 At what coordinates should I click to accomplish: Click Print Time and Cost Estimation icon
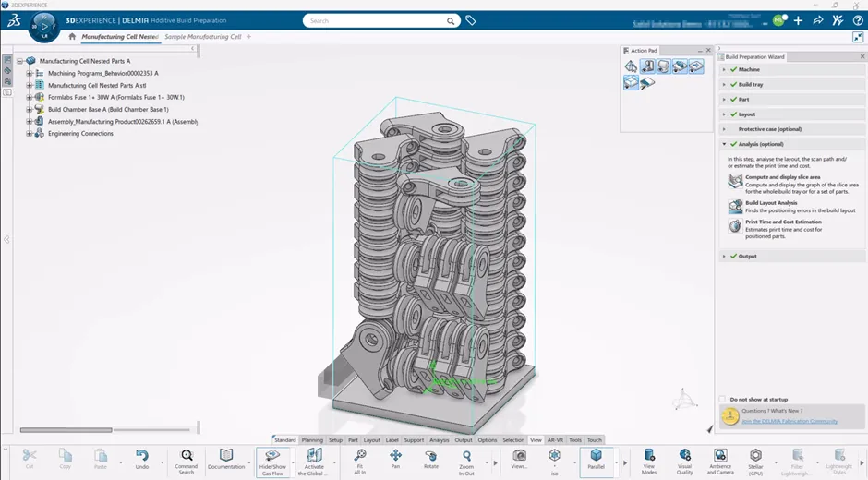click(735, 226)
